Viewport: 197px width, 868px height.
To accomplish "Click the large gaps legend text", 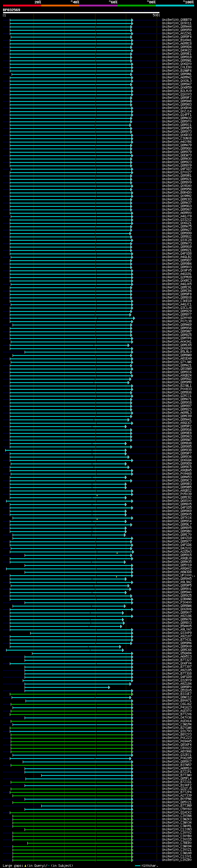I will pos(38,866).
